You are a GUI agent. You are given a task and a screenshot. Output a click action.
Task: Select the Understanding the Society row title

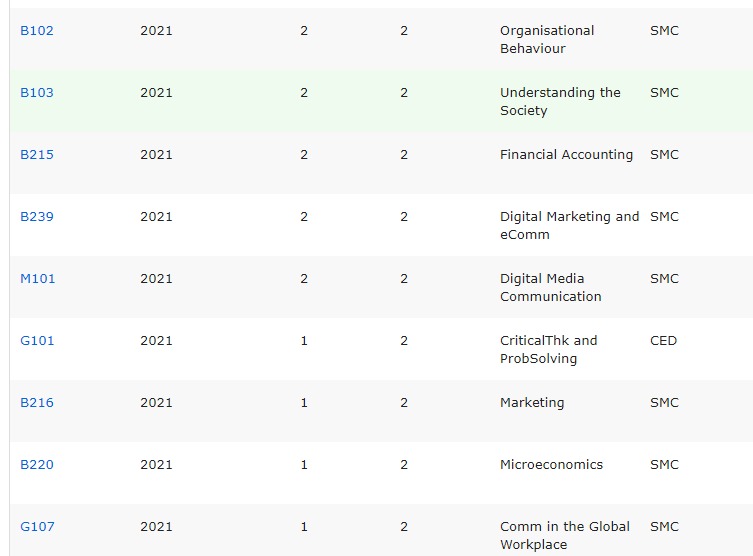(x=560, y=102)
